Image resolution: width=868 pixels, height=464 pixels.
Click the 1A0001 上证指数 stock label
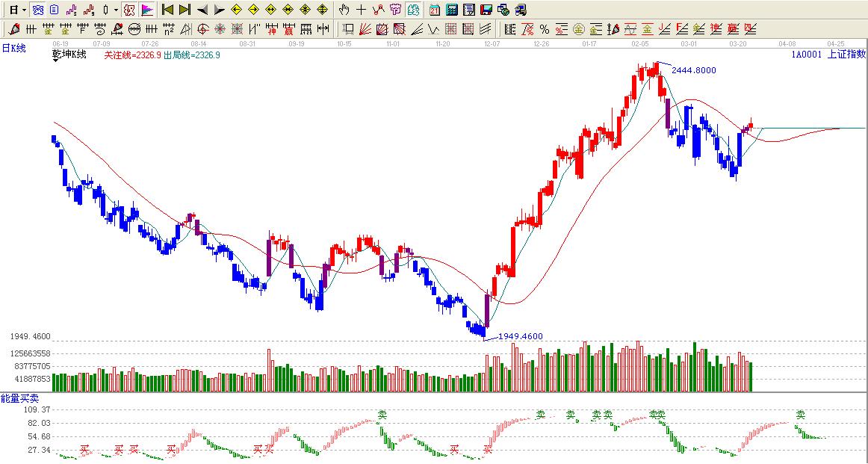click(x=828, y=54)
